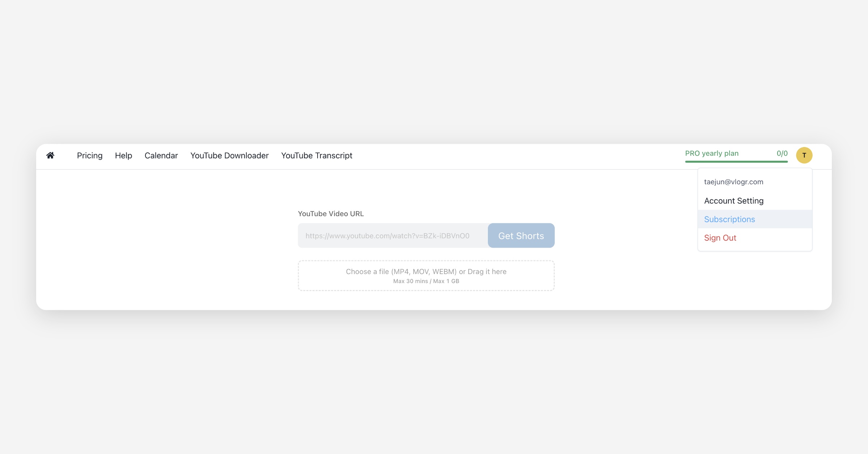Click the green plan usage progress bar

[736, 161]
